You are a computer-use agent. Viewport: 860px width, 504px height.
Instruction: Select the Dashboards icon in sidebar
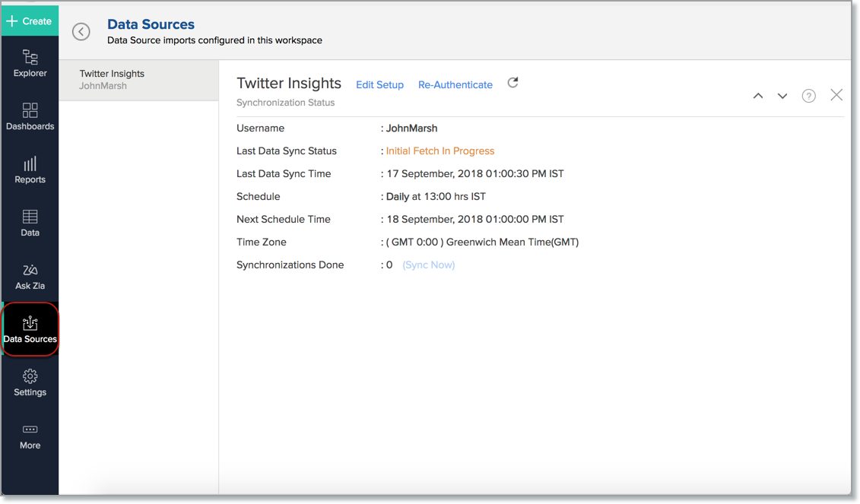[30, 117]
